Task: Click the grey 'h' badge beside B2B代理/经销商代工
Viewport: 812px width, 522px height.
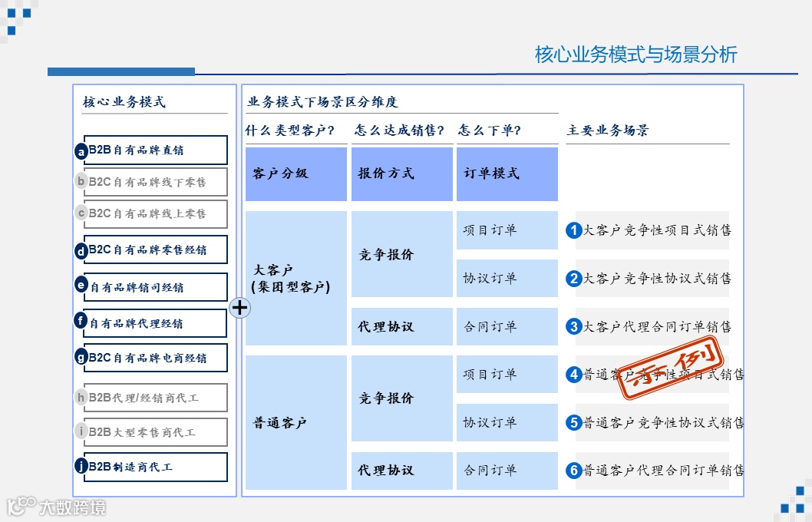Action: (81, 397)
